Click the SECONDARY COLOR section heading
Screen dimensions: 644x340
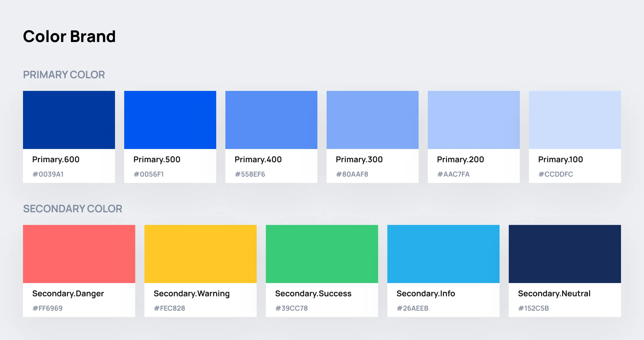(x=72, y=209)
